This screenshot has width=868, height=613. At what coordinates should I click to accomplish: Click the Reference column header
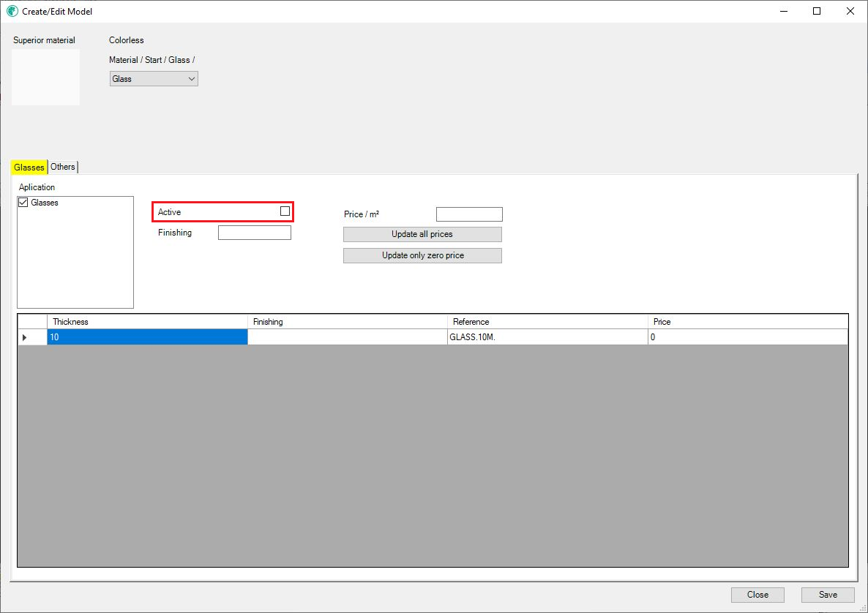(x=547, y=321)
